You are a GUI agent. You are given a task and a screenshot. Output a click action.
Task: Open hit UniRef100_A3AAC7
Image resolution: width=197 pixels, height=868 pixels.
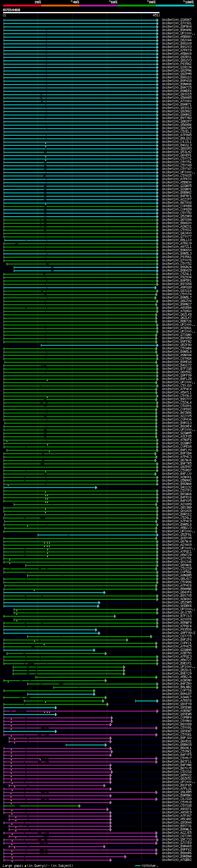177,697
